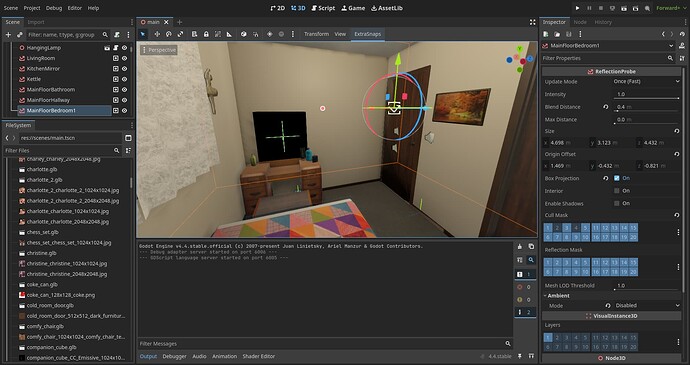
Task: Switch to the History tab
Action: click(603, 22)
